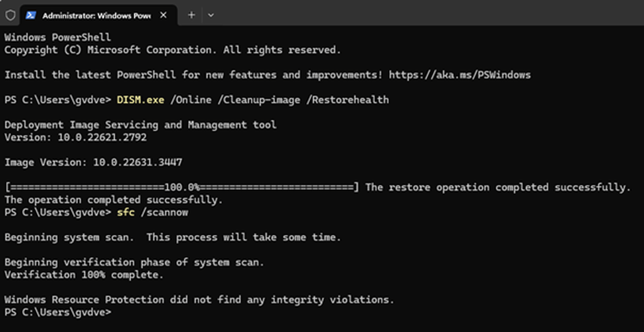Viewport: 644px width, 332px height.
Task: Close the Administrator Windows PowerShell tab
Action: click(x=163, y=15)
